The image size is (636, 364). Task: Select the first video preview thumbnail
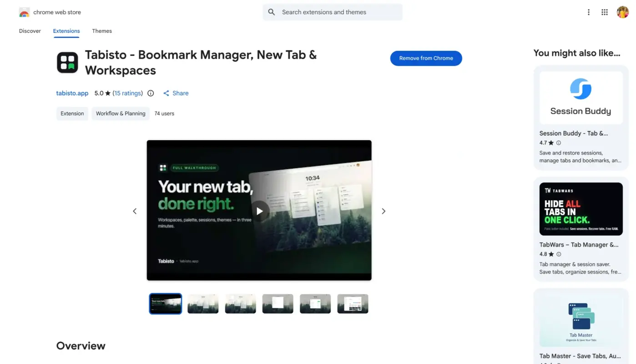(x=166, y=304)
